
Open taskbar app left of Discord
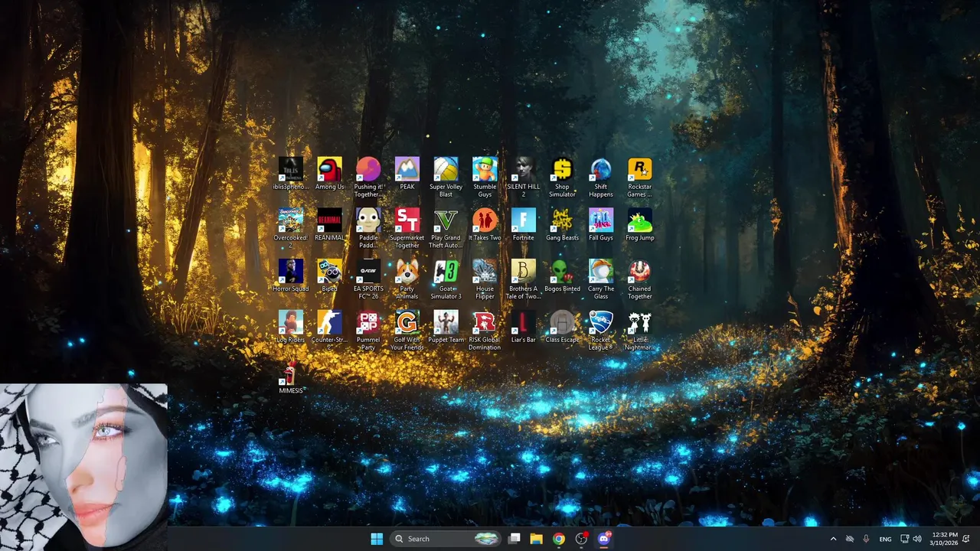click(x=581, y=539)
